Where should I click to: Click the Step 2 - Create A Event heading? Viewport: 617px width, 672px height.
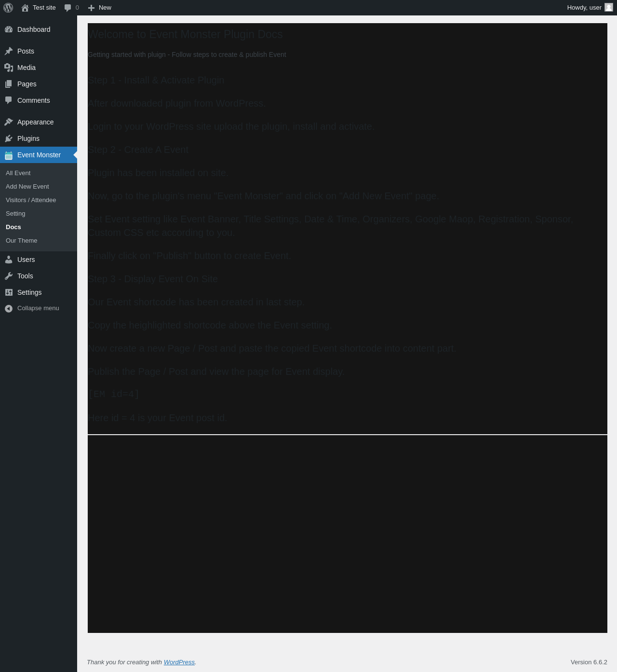(x=138, y=150)
